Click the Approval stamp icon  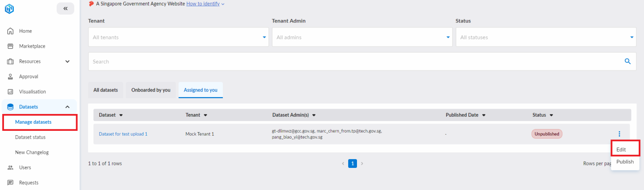tap(10, 76)
